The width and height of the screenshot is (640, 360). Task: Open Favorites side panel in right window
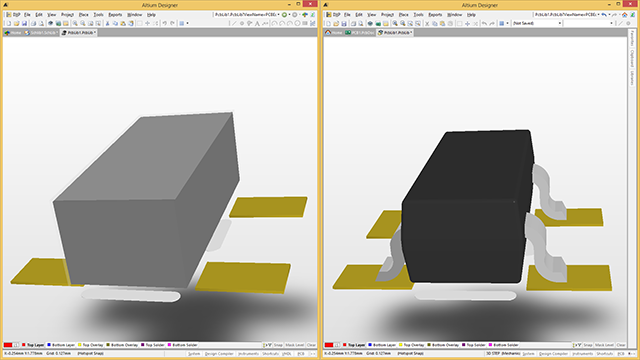(632, 39)
